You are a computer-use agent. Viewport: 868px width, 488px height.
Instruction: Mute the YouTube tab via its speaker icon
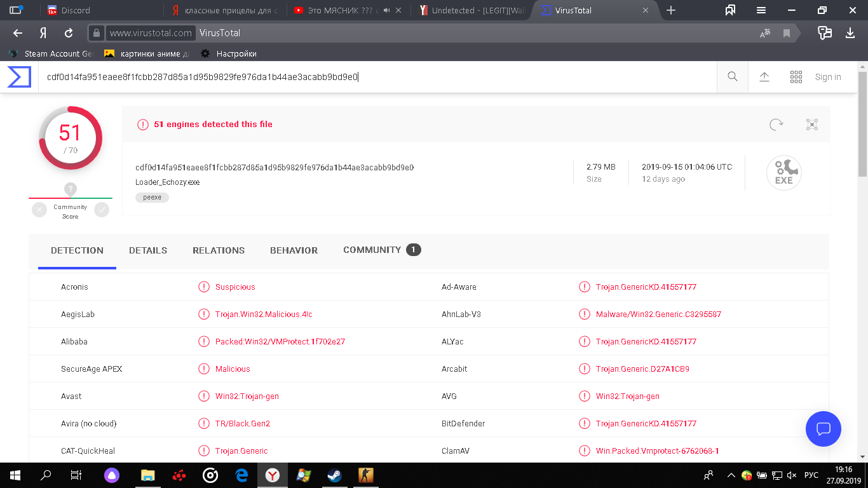(386, 10)
